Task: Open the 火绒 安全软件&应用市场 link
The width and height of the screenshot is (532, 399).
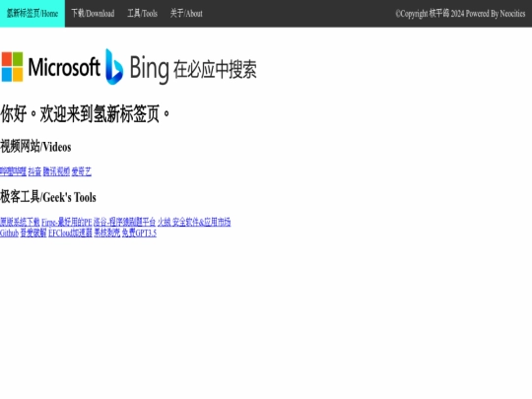Action: 194,223
